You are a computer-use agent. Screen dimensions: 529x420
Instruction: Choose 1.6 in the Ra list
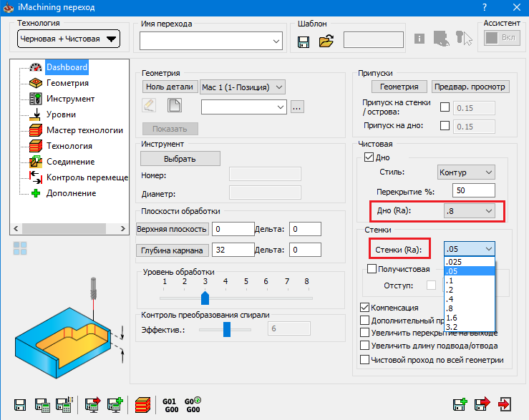(470, 318)
